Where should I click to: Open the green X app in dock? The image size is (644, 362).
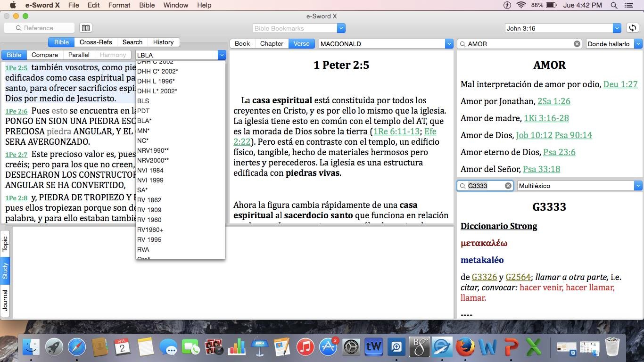(534, 348)
